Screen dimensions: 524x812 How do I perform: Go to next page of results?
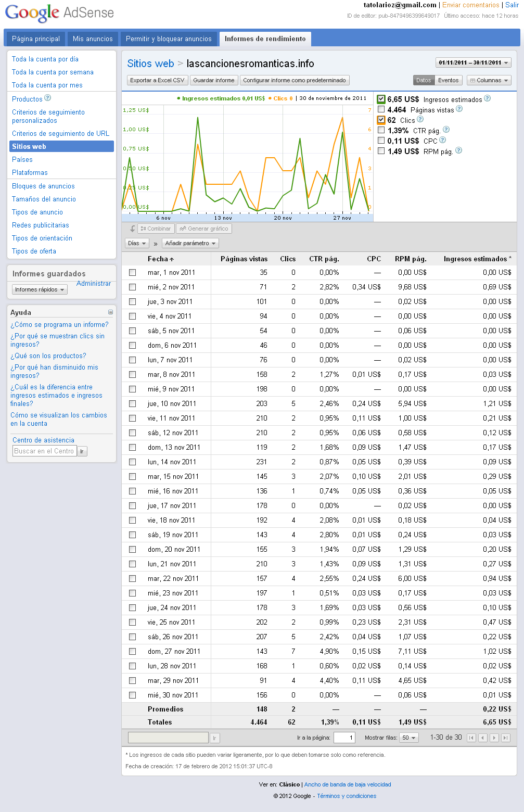click(x=494, y=738)
